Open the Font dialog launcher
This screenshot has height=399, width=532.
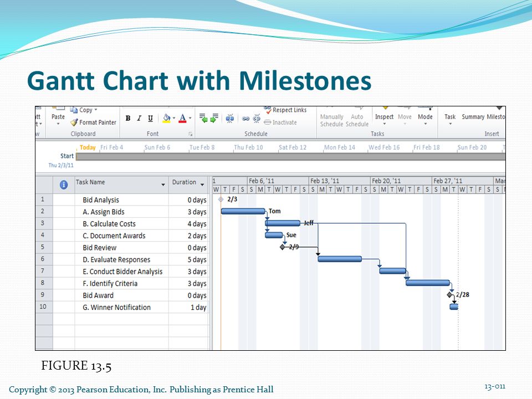190,134
